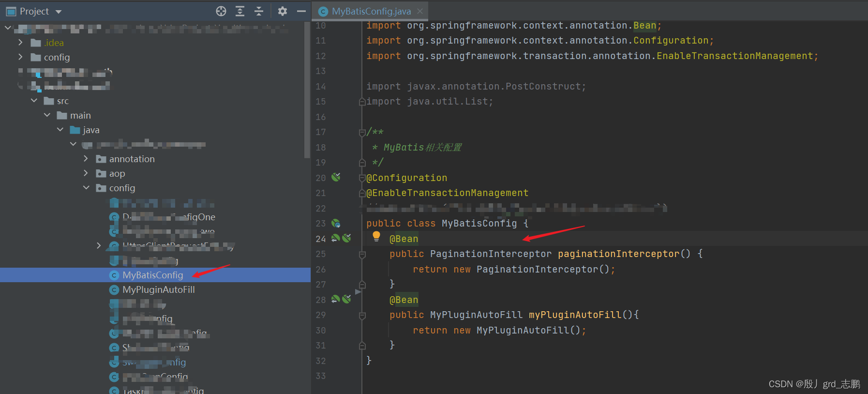
Task: Select the annotation package in tree
Action: 132,159
